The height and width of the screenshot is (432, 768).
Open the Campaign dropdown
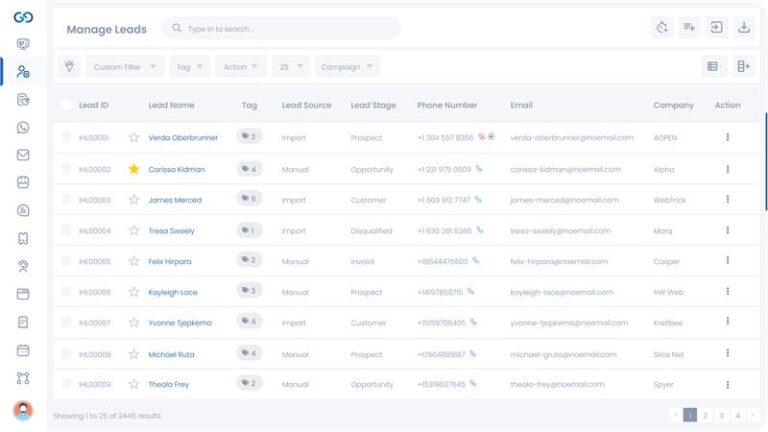pos(347,66)
